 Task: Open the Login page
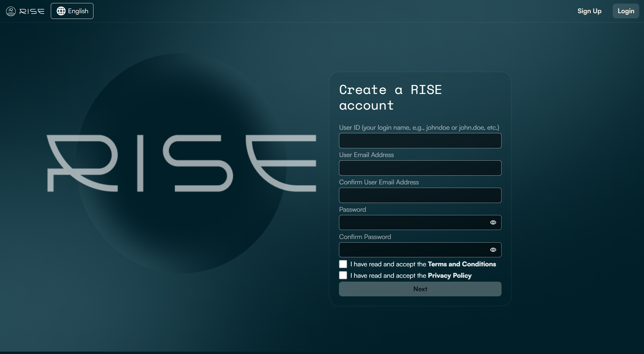click(626, 11)
